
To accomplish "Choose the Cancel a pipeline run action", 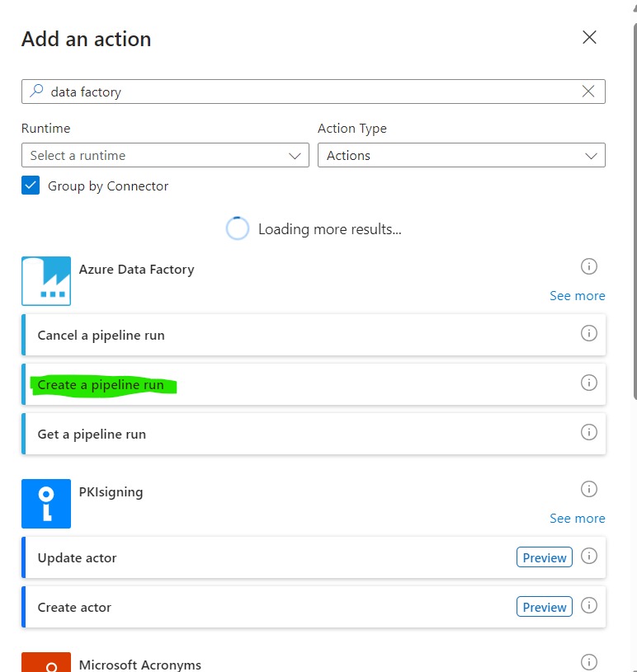I will tap(314, 335).
